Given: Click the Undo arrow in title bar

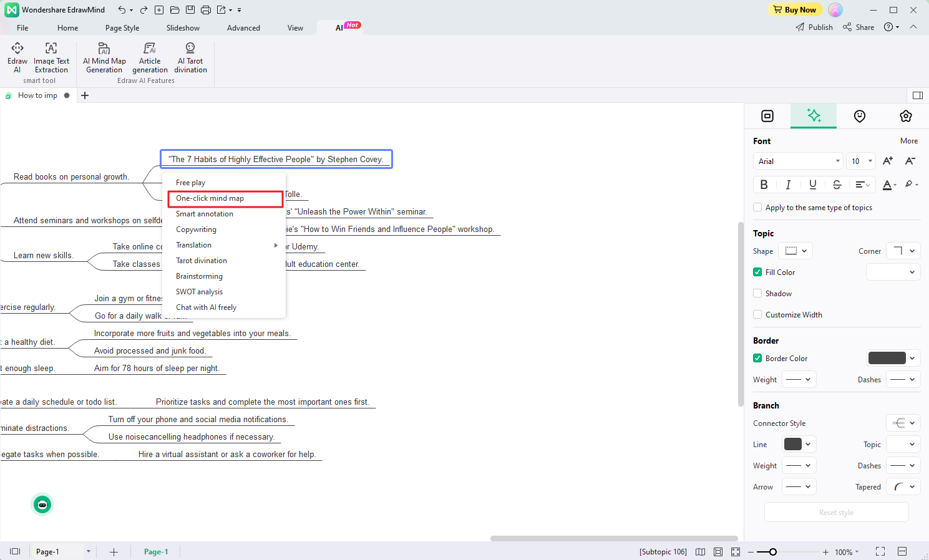Looking at the screenshot, I should [122, 10].
